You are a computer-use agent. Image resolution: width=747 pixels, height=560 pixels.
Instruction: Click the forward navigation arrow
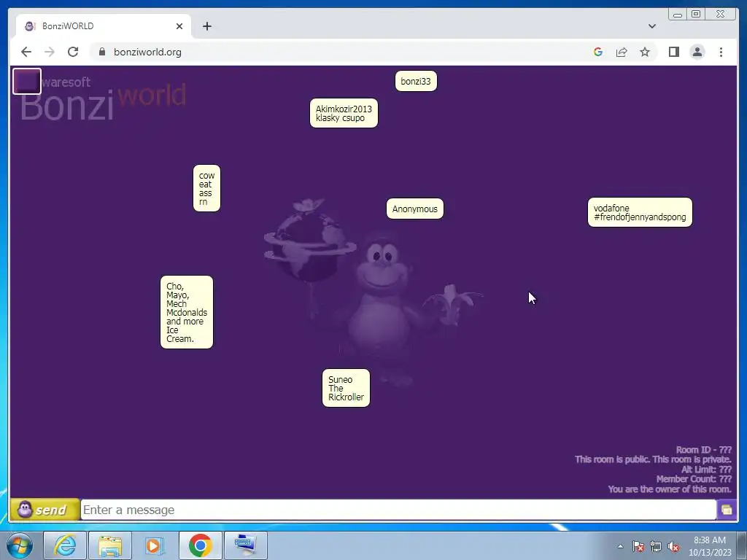click(x=50, y=52)
